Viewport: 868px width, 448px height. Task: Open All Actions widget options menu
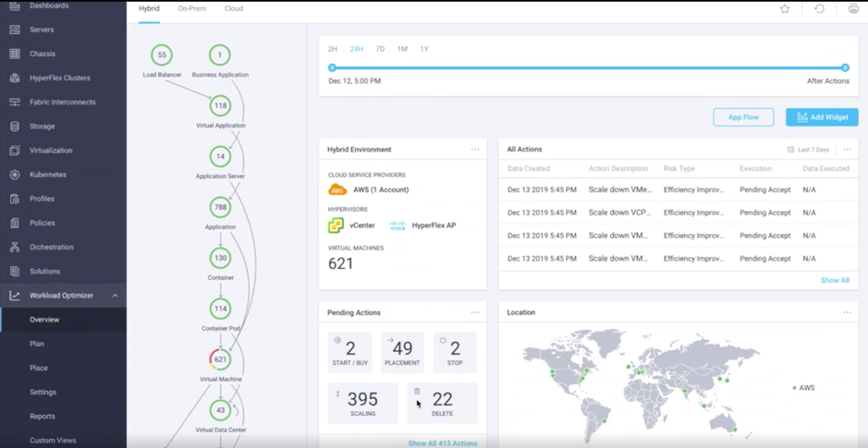coord(847,150)
